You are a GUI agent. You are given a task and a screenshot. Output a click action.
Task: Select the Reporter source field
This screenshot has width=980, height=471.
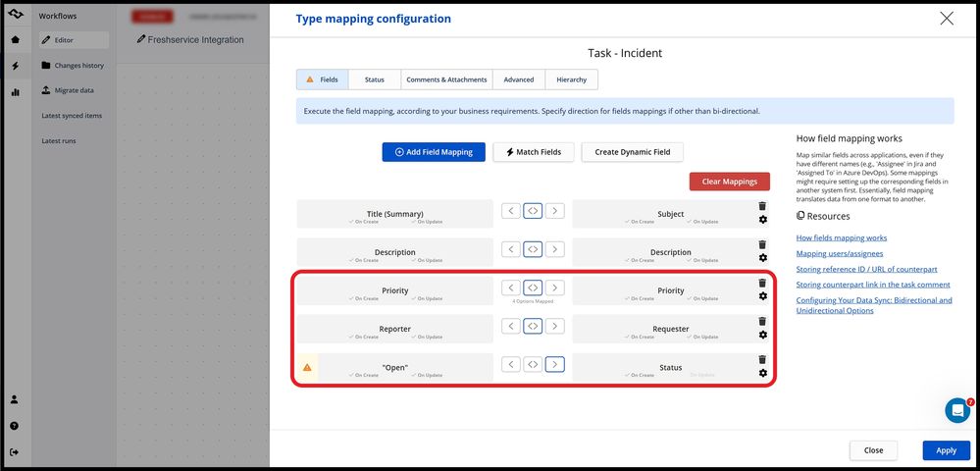point(395,329)
